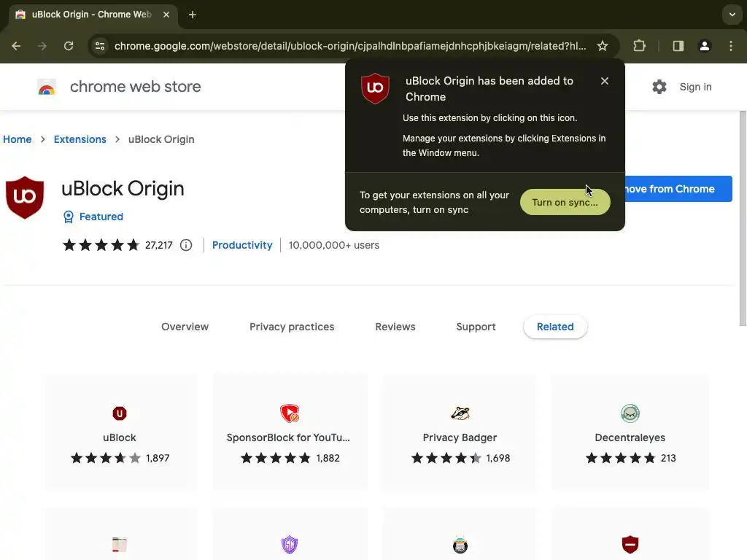Open the uBlock extension icon
747x560 pixels.
point(120,413)
